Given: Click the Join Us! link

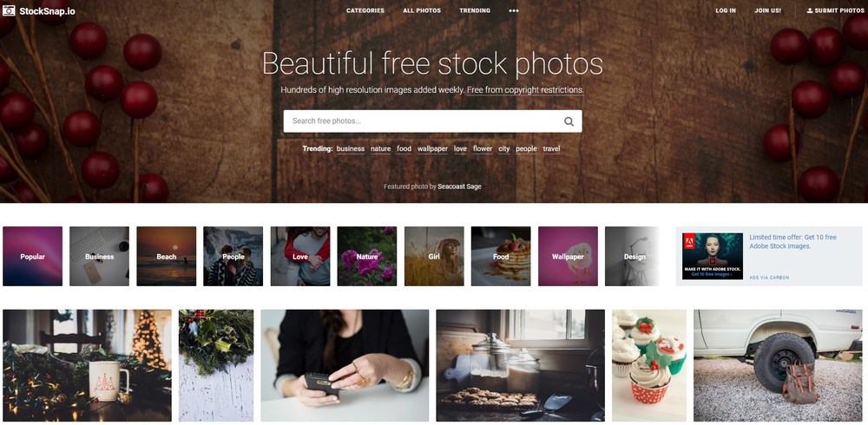Looking at the screenshot, I should tap(768, 10).
